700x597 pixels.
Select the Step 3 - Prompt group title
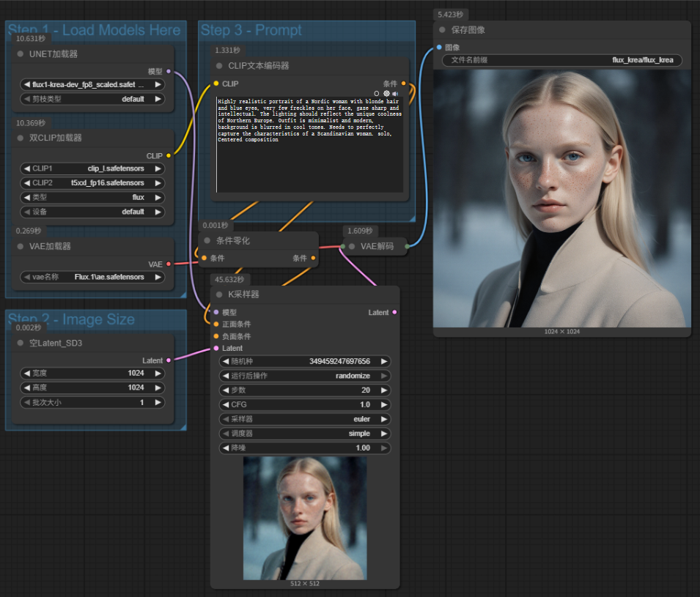[x=251, y=30]
